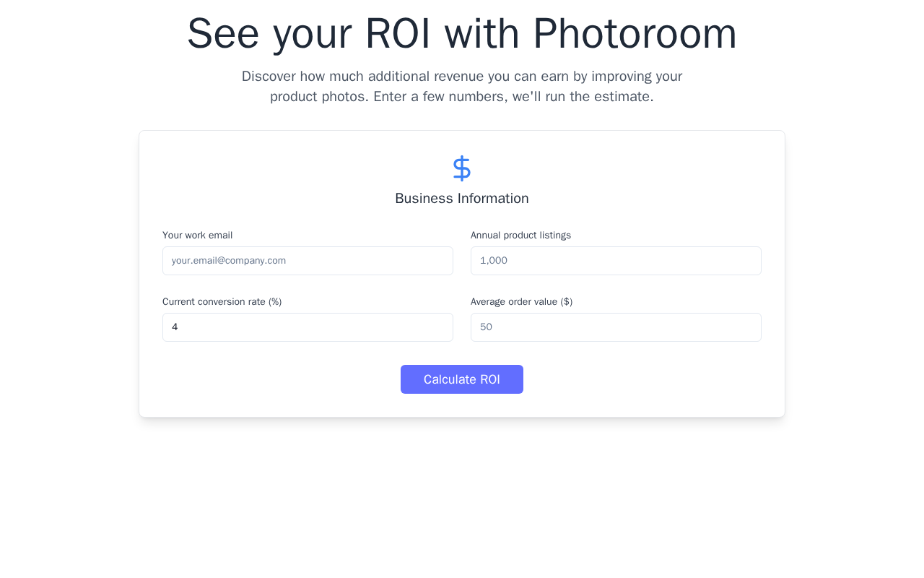Click the 'Current conversion rate (%)' label
The width and height of the screenshot is (924, 578).
click(222, 302)
